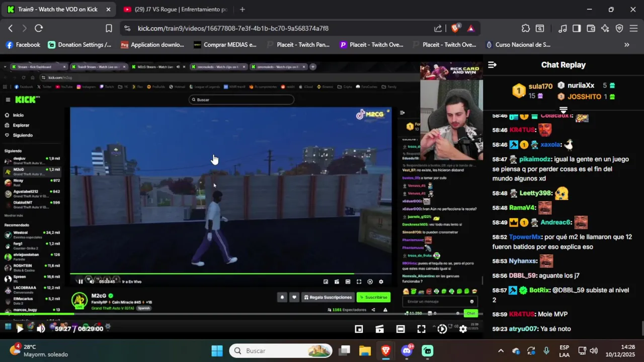Open JOSSHITO leaderboard entry

[584, 97]
